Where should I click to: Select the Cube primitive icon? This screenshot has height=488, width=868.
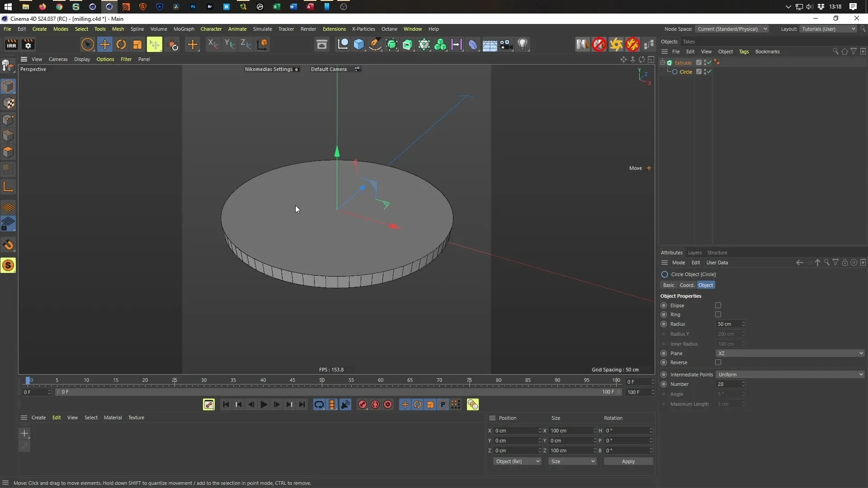pyautogui.click(x=359, y=44)
